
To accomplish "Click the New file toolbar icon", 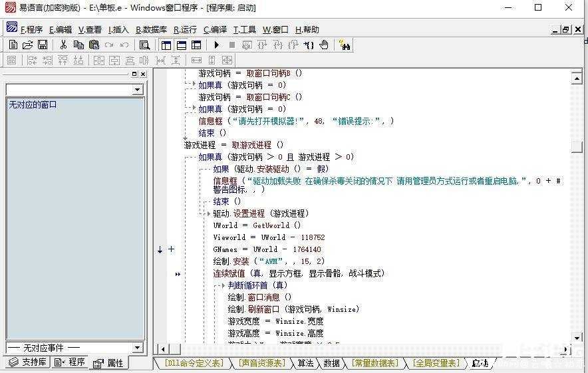I will [x=13, y=45].
